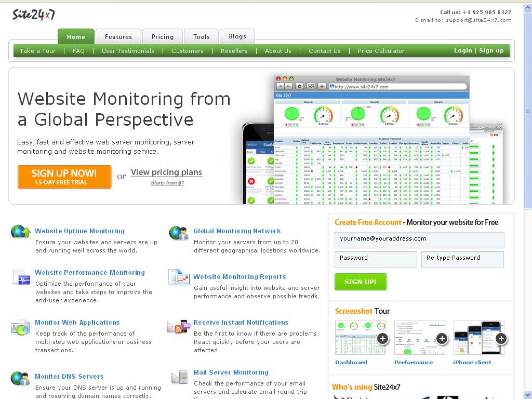Click the Monitor Web Applications icon

tap(21, 328)
